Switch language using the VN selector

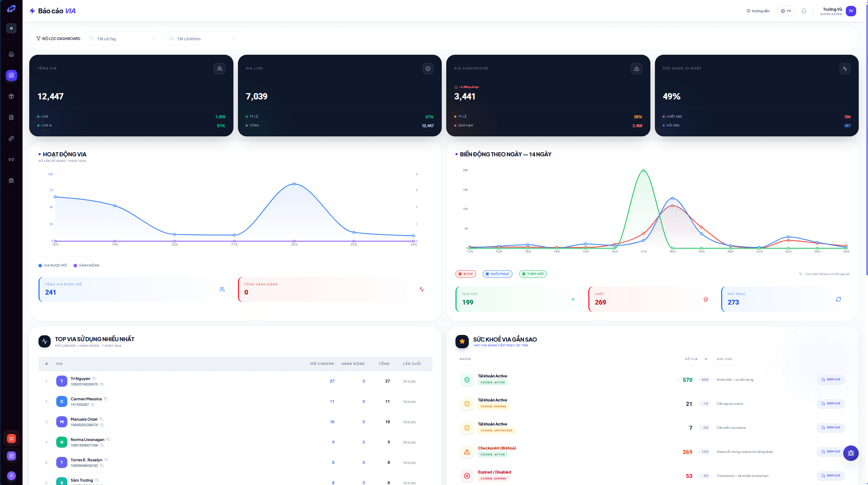786,11
